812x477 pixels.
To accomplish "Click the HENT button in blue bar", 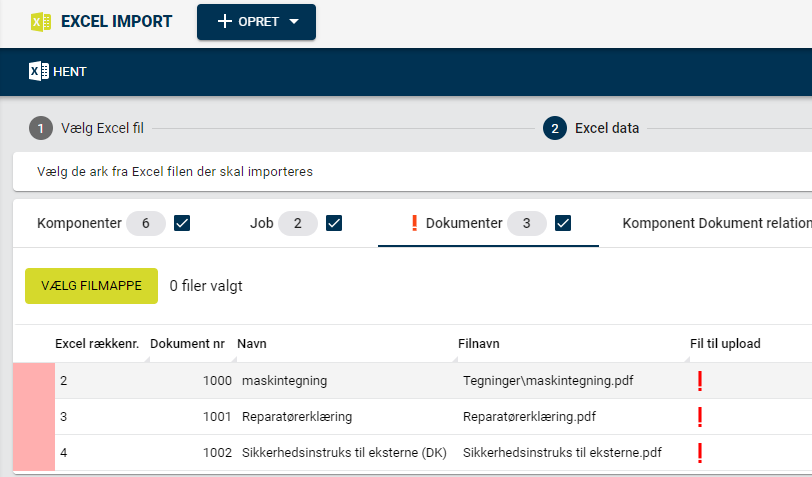I will click(x=58, y=71).
